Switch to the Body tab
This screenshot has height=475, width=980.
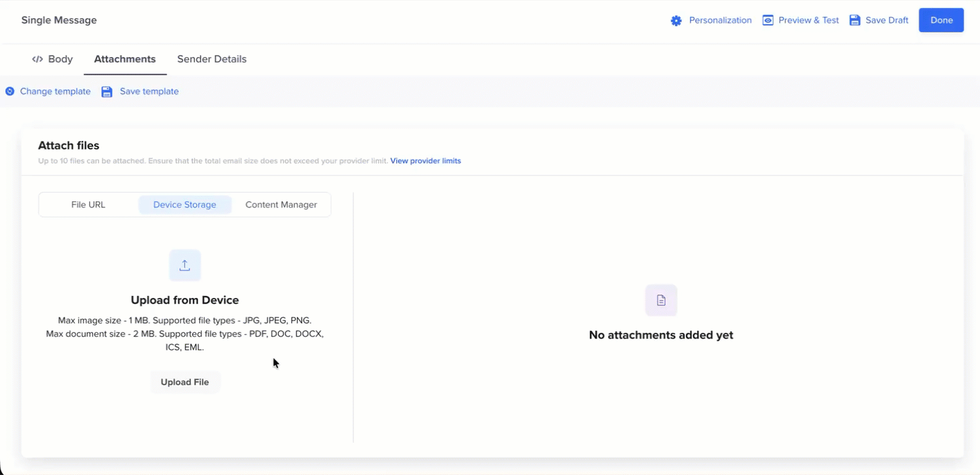tap(61, 59)
